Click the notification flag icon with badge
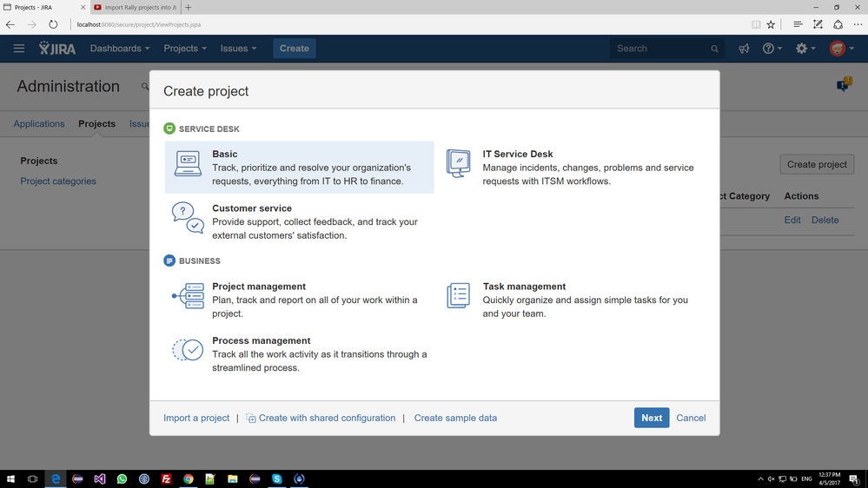 844,84
